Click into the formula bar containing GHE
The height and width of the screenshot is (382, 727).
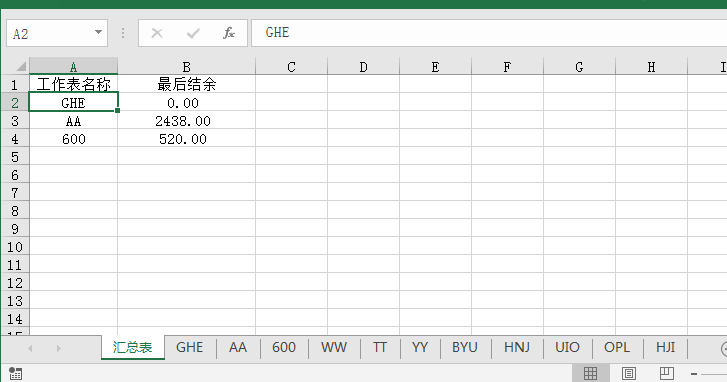(489, 33)
